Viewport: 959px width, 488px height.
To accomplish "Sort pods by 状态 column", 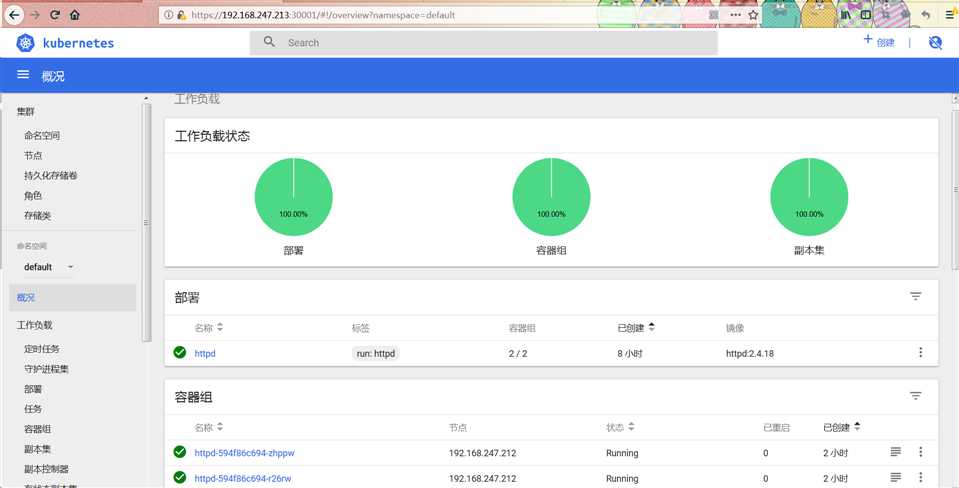I will (620, 427).
